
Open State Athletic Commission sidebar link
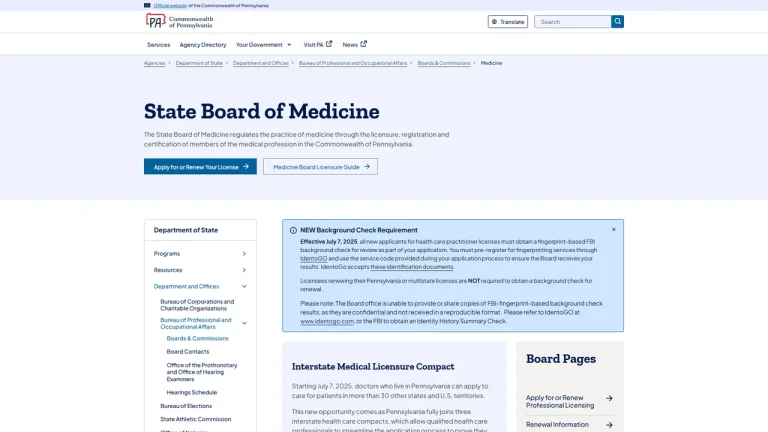195,419
